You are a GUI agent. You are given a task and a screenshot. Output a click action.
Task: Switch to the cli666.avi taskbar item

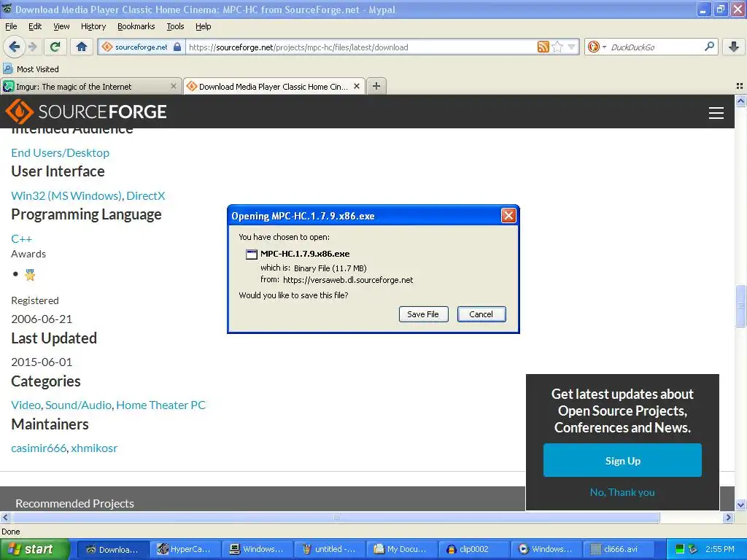click(x=618, y=550)
